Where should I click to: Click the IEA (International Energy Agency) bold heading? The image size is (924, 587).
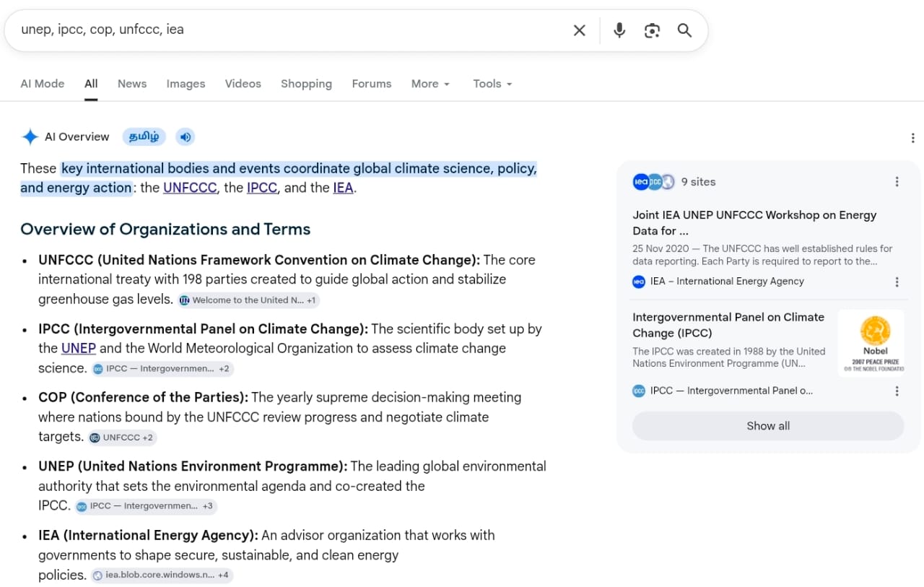tap(148, 535)
